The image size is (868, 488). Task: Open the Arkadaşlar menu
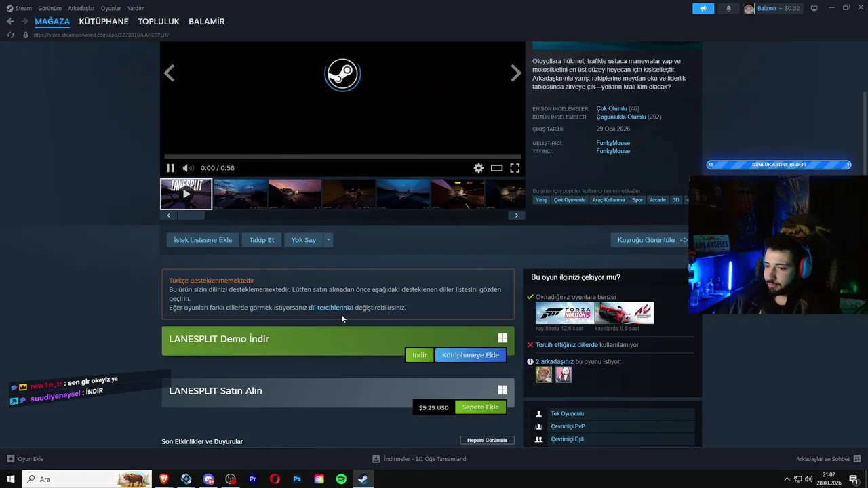point(81,8)
